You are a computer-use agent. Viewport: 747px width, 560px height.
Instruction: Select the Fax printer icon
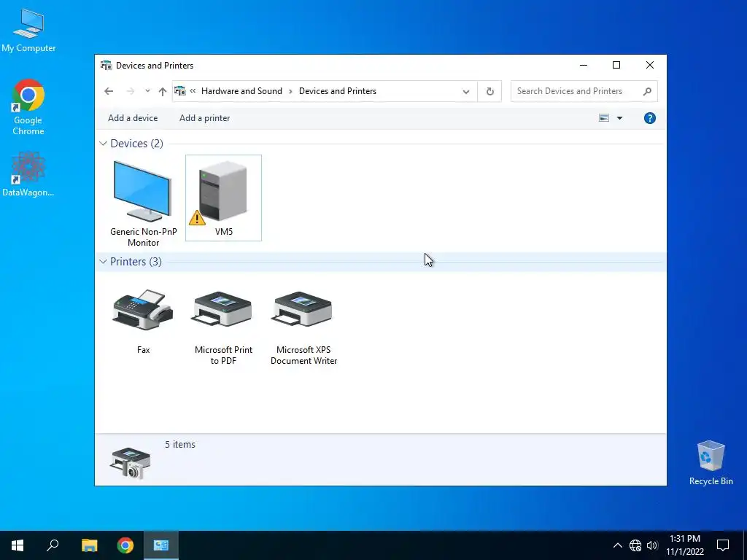coord(143,321)
